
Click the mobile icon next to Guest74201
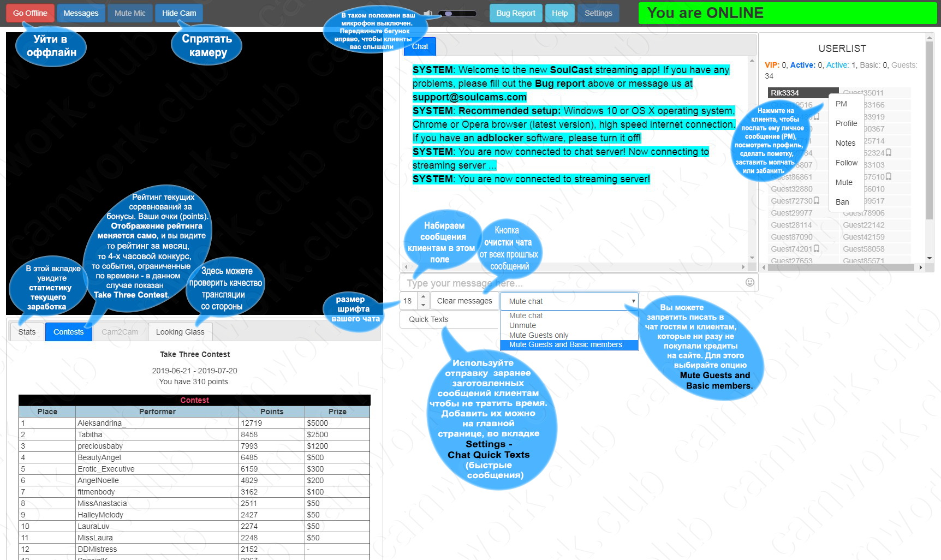point(817,249)
